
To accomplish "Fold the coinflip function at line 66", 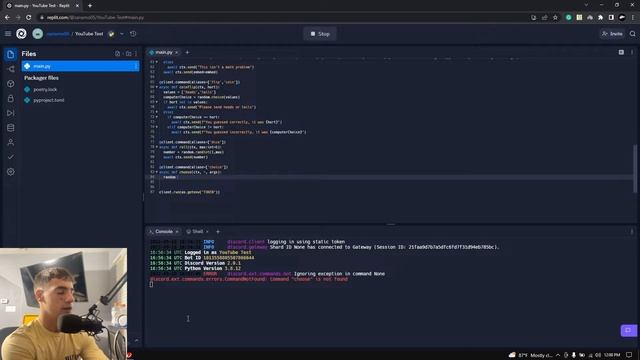I will [157, 87].
